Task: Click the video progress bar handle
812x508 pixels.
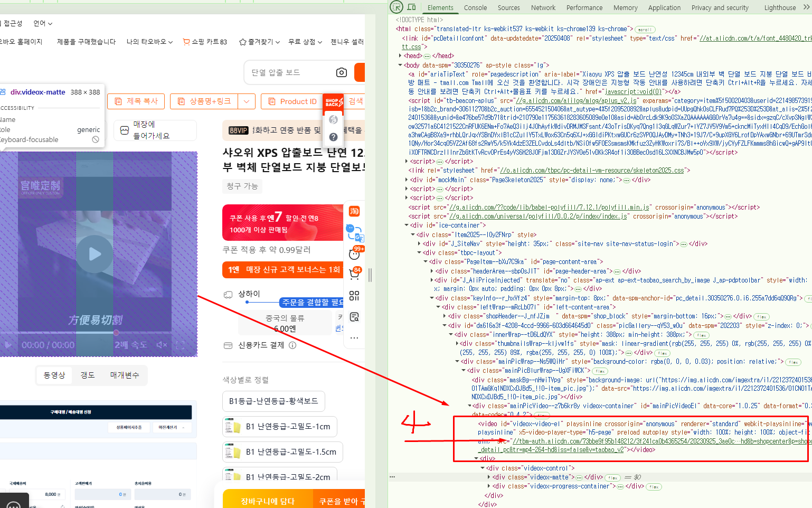Action: coord(116,333)
